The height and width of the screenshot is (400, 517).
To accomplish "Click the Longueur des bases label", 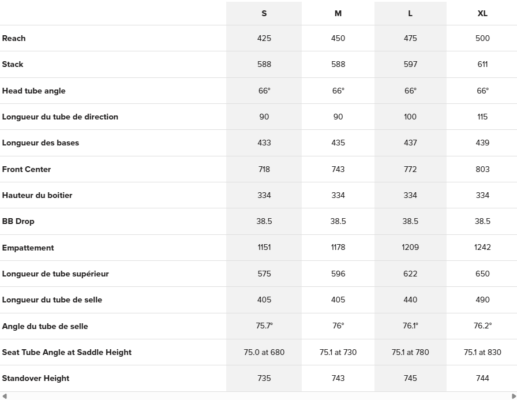I will [40, 143].
